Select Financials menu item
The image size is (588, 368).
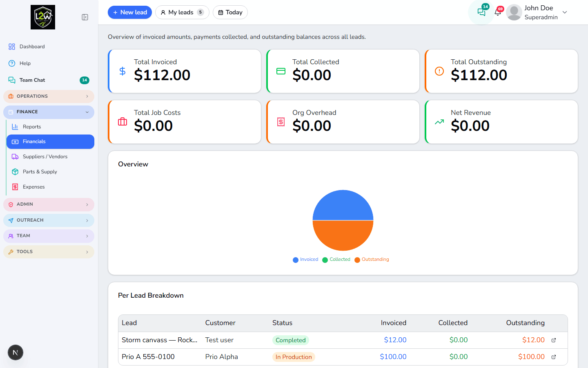(50, 141)
